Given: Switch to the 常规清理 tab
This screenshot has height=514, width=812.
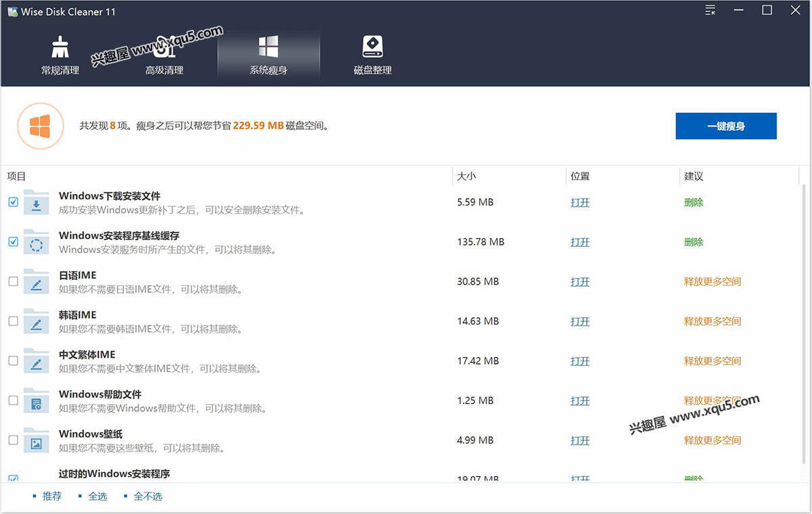Looking at the screenshot, I should coord(60,55).
